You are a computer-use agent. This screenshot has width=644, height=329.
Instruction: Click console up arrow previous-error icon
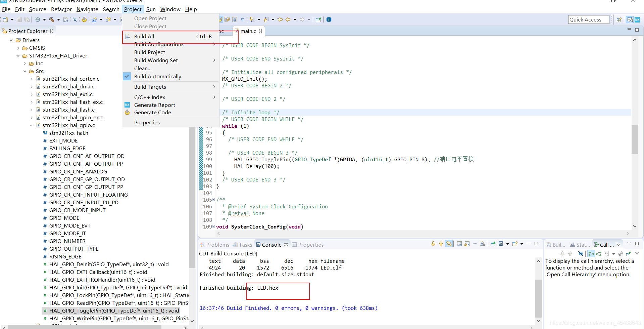pos(441,244)
